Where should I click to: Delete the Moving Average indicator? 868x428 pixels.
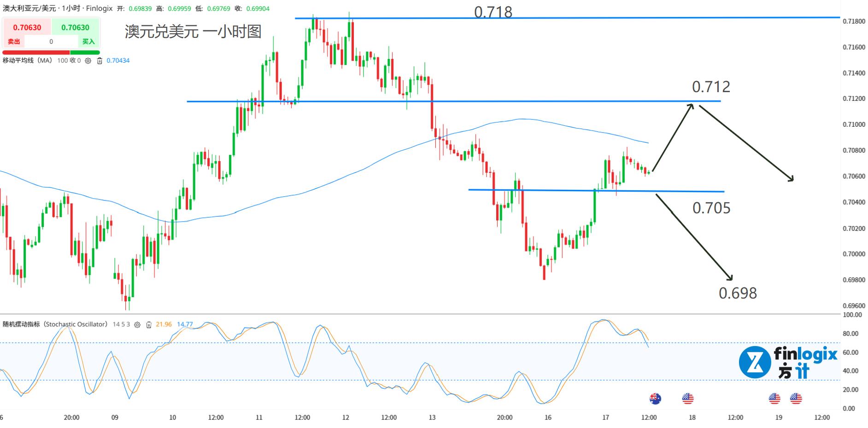pyautogui.click(x=100, y=61)
